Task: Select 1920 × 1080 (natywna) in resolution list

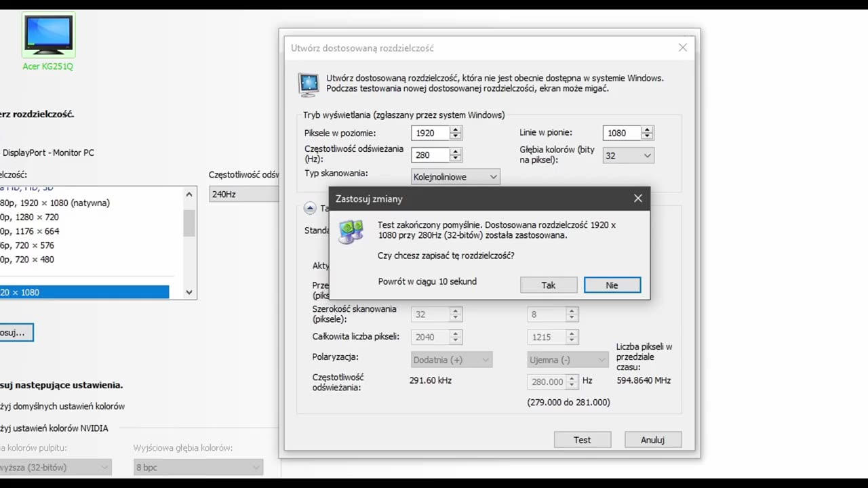Action: pyautogui.click(x=56, y=203)
